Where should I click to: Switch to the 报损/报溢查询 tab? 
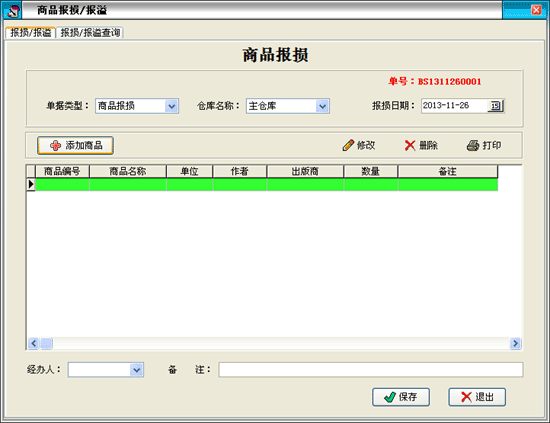pos(90,33)
